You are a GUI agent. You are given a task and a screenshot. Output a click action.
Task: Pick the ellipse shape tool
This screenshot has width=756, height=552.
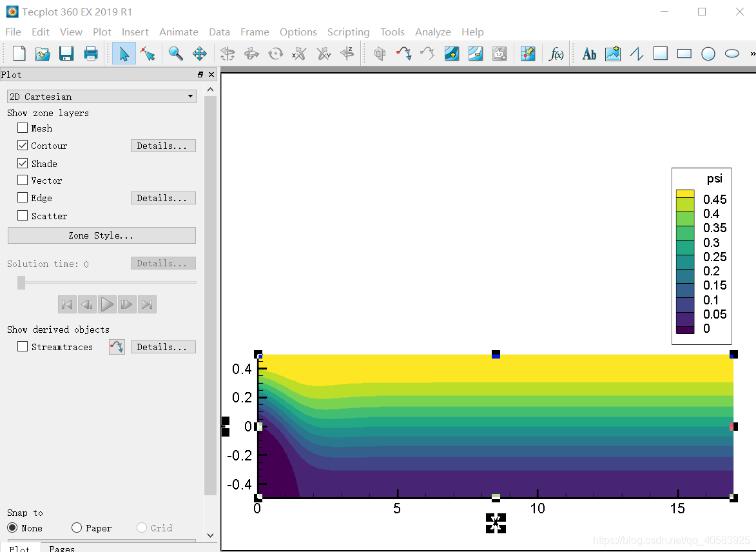(732, 53)
